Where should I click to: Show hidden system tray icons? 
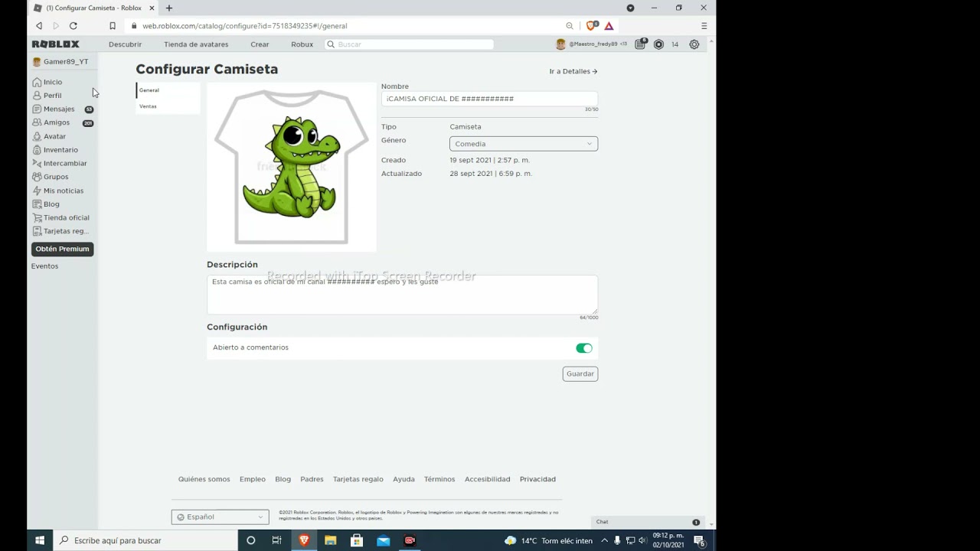coord(604,540)
